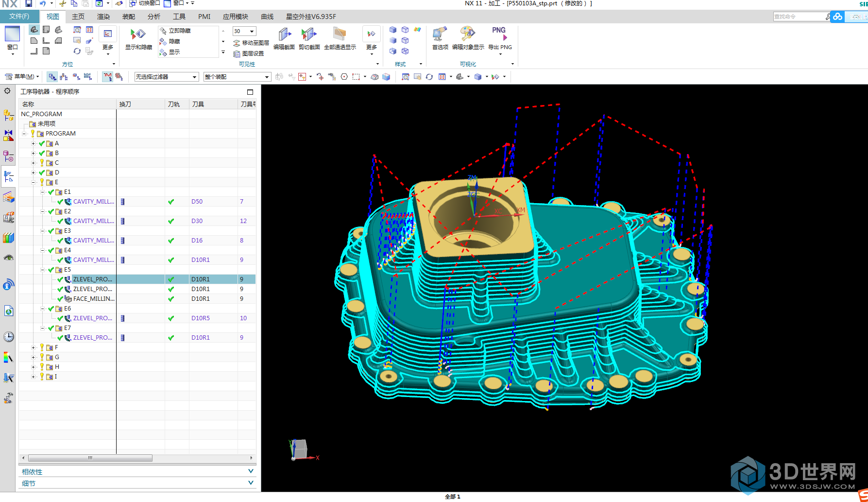Switch to the 星空外挂V6.935F tab
The width and height of the screenshot is (868, 502).
pos(311,17)
